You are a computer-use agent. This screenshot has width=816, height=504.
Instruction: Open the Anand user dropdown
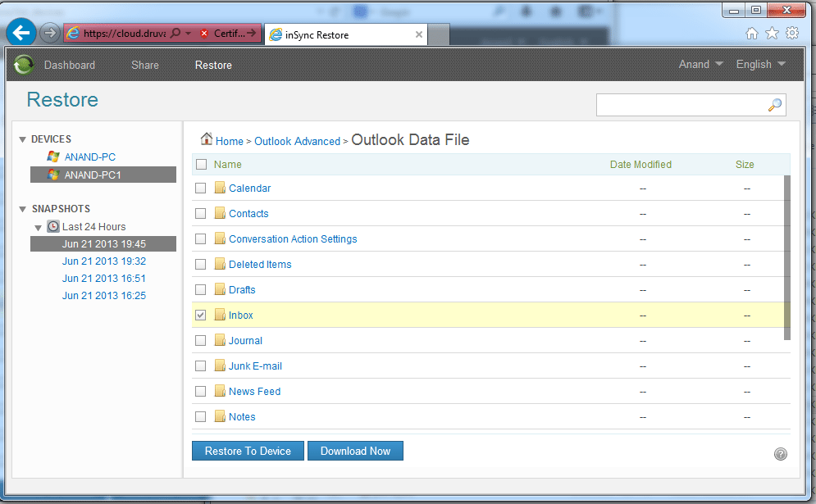click(x=701, y=65)
